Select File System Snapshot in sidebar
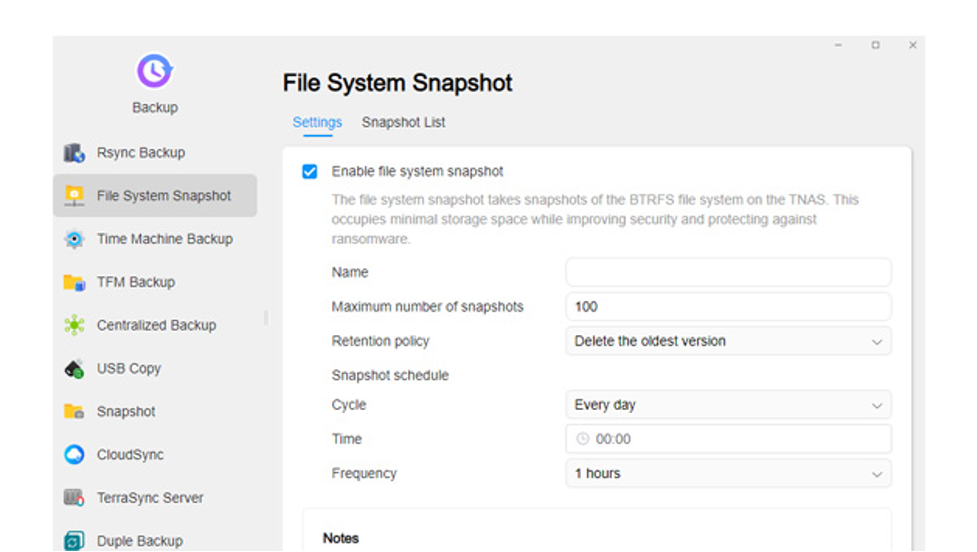The image size is (977, 552). [155, 196]
